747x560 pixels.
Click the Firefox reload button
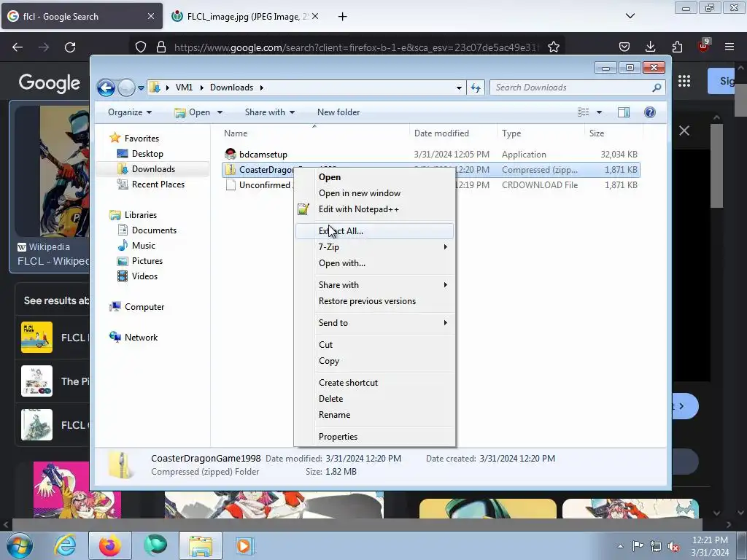70,47
